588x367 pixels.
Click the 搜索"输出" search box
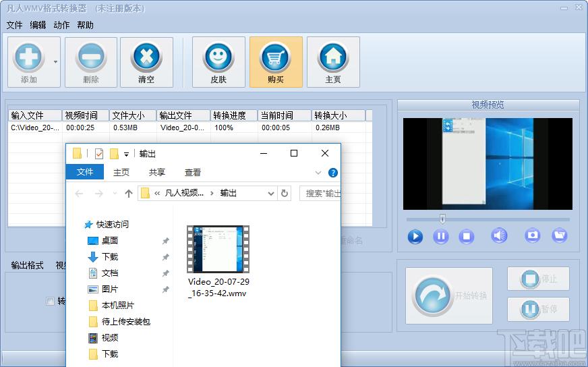[x=320, y=193]
